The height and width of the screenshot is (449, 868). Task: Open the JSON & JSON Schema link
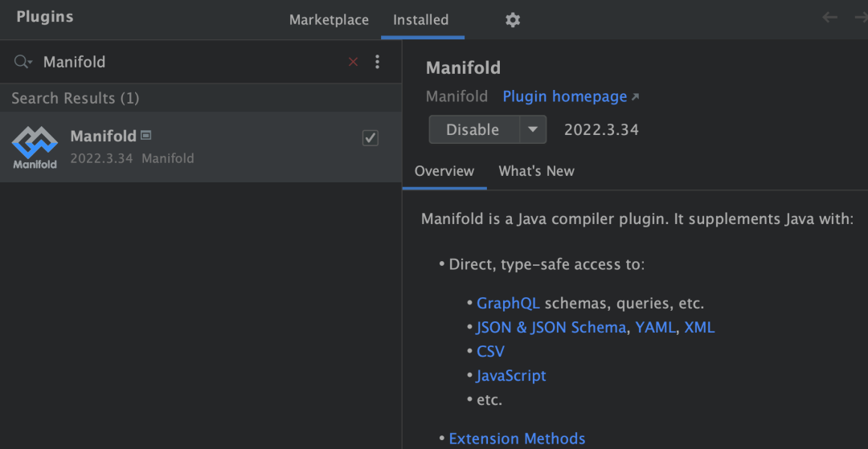551,328
